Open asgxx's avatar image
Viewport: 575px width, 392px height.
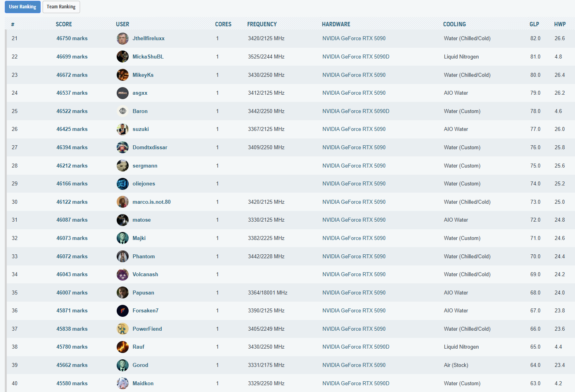(122, 93)
